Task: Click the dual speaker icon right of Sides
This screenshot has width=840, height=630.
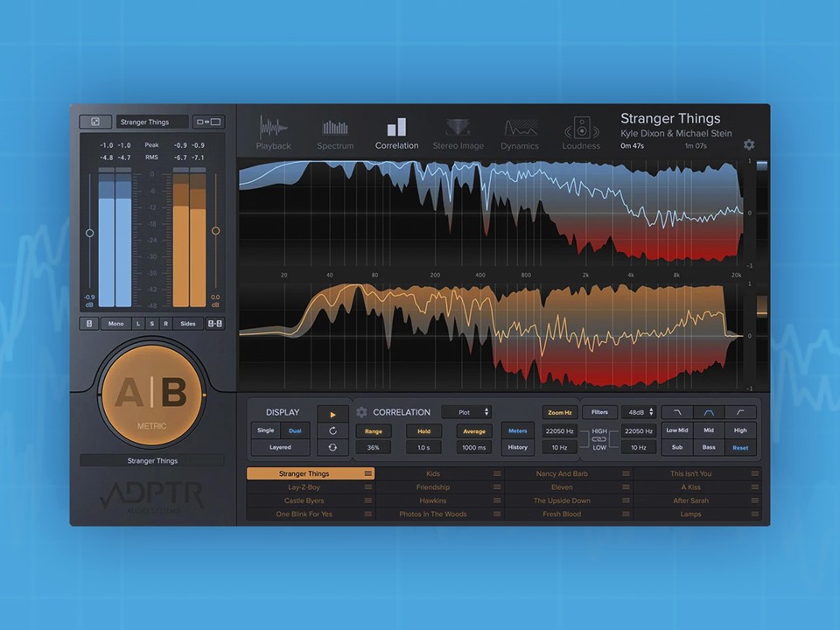Action: [215, 324]
